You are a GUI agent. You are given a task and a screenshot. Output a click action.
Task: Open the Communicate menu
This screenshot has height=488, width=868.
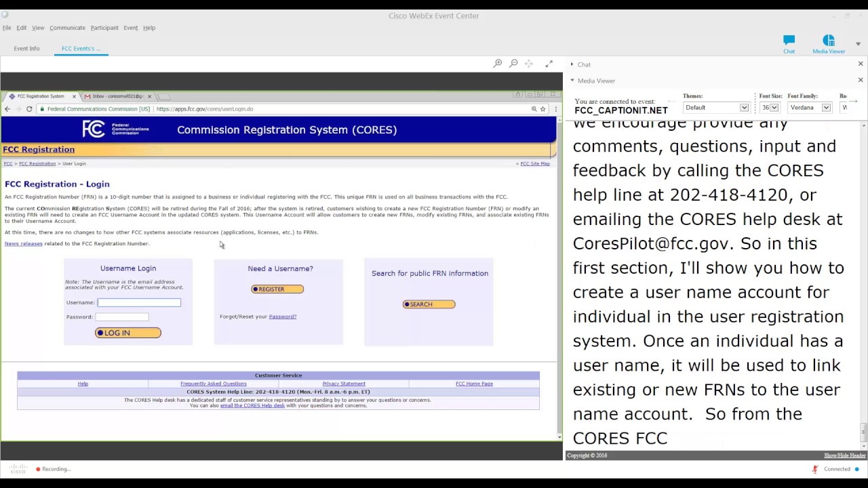[67, 28]
